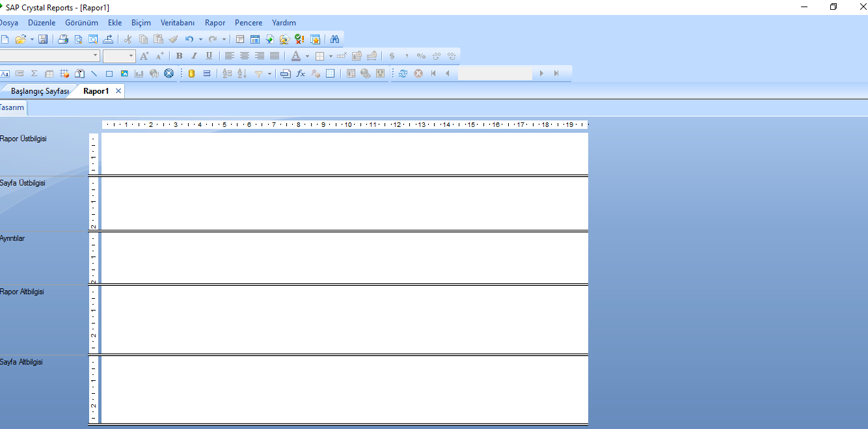868x429 pixels.
Task: Click inside the Ayrıntılar section area
Action: pyautogui.click(x=344, y=257)
